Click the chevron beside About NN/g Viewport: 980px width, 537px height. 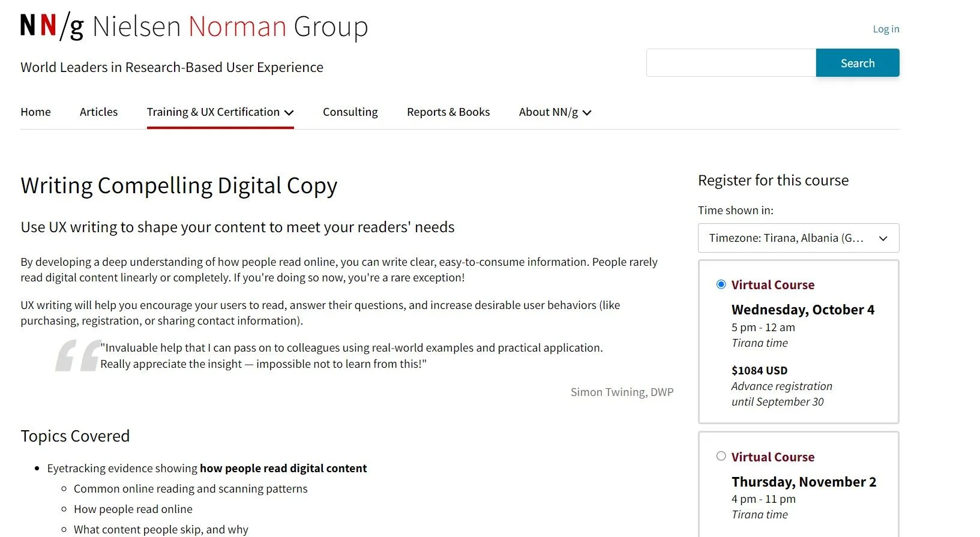(587, 113)
